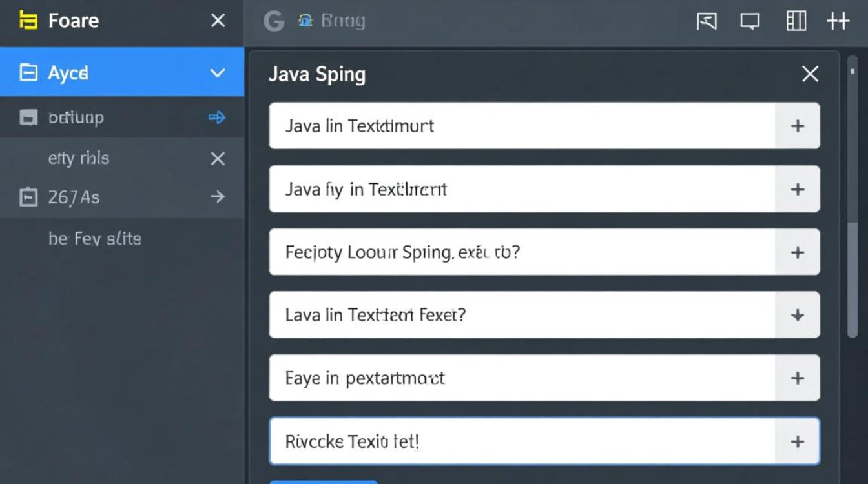Select the he Fev slite sidebar entry

94,239
